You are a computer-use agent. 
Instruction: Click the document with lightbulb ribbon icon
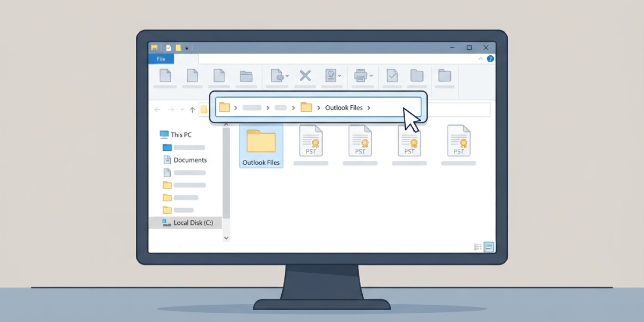click(x=331, y=76)
